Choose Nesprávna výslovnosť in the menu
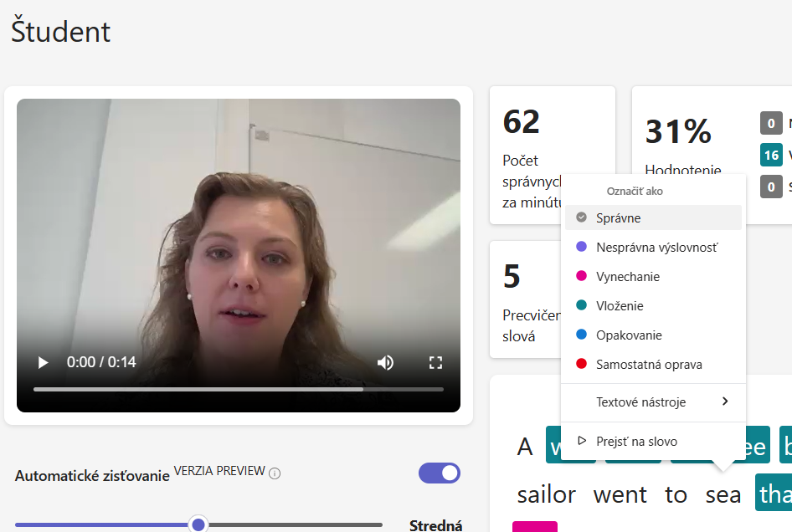This screenshot has width=792, height=532. tap(653, 247)
